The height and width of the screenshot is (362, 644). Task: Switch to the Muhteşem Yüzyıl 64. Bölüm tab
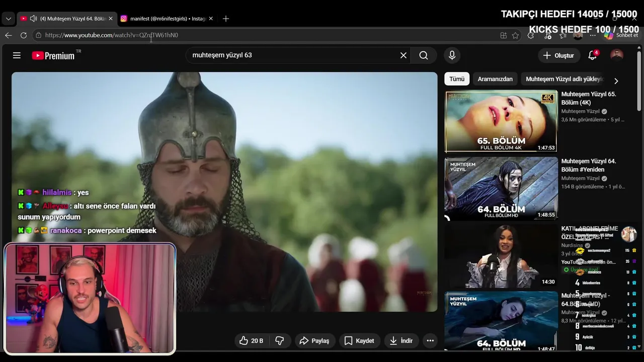pyautogui.click(x=67, y=19)
